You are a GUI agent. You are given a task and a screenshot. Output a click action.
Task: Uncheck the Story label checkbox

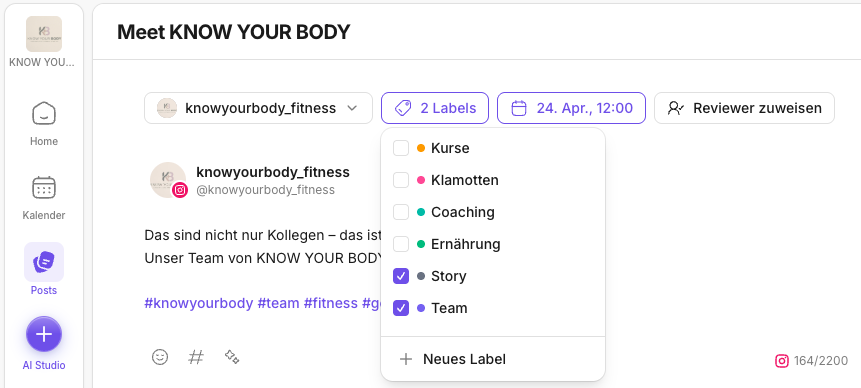[401, 276]
